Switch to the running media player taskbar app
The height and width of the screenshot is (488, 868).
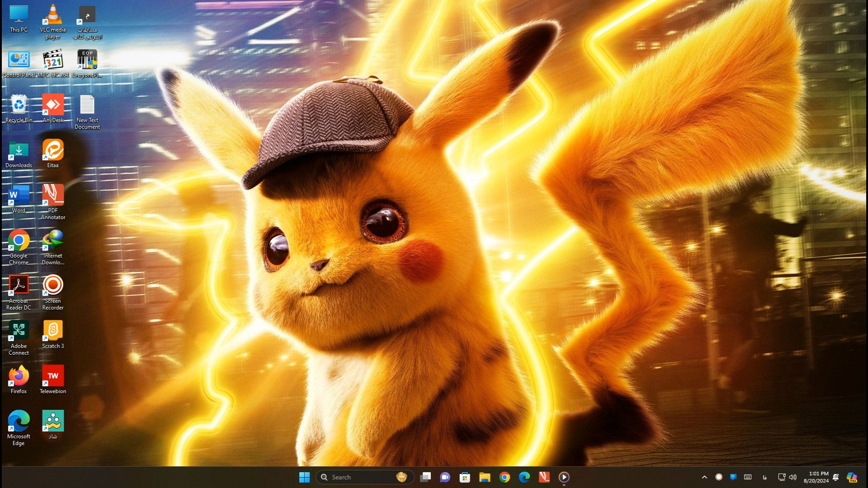(564, 477)
